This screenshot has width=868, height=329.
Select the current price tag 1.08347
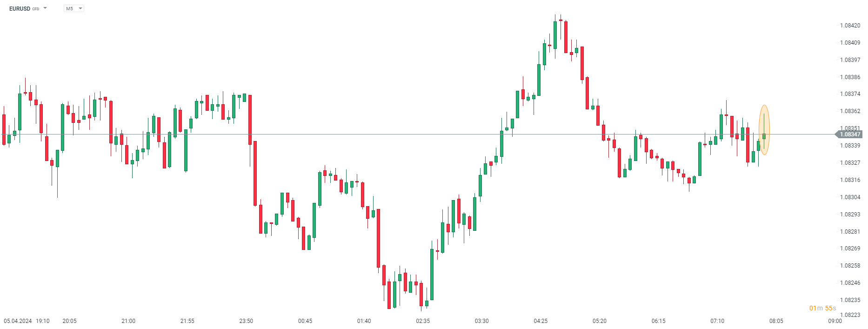tap(849, 134)
